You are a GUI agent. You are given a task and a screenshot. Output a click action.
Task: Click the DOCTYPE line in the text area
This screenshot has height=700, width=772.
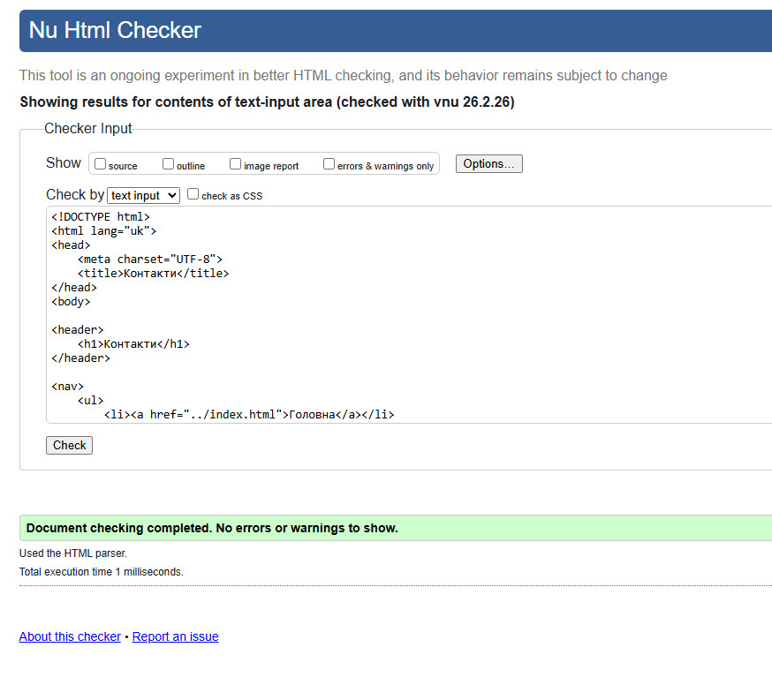click(x=101, y=217)
